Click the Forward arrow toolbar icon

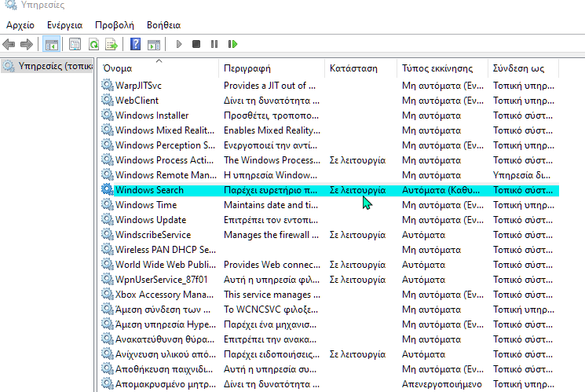coord(27,45)
